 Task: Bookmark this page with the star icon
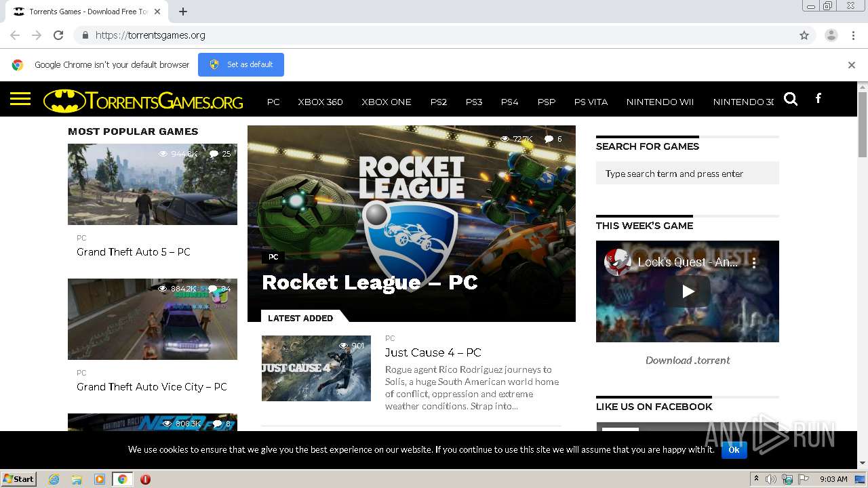(804, 35)
